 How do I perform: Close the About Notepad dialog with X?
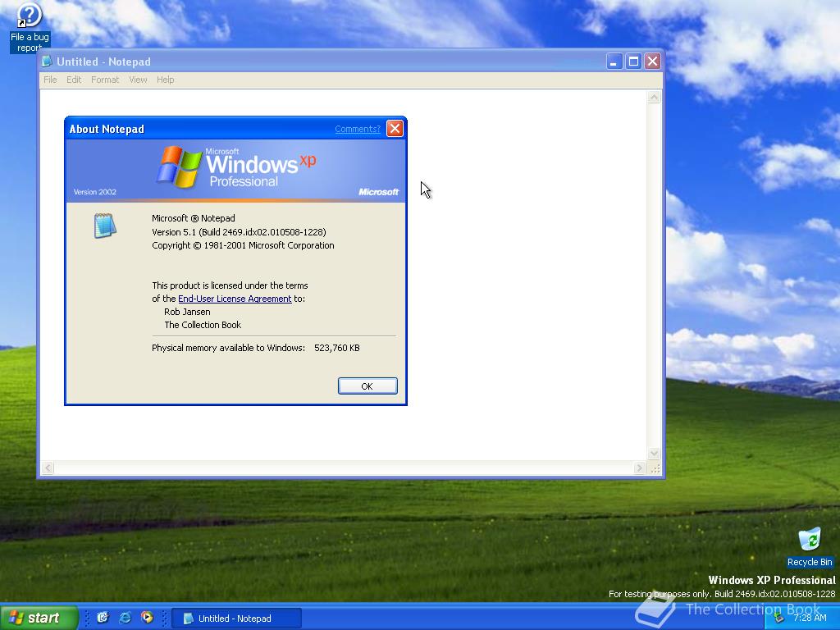(x=395, y=129)
